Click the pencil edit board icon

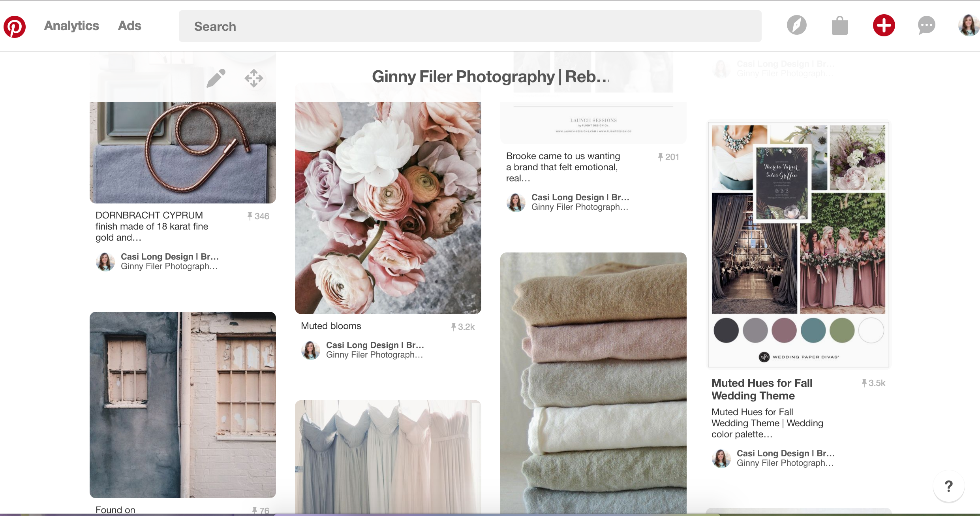coord(216,78)
